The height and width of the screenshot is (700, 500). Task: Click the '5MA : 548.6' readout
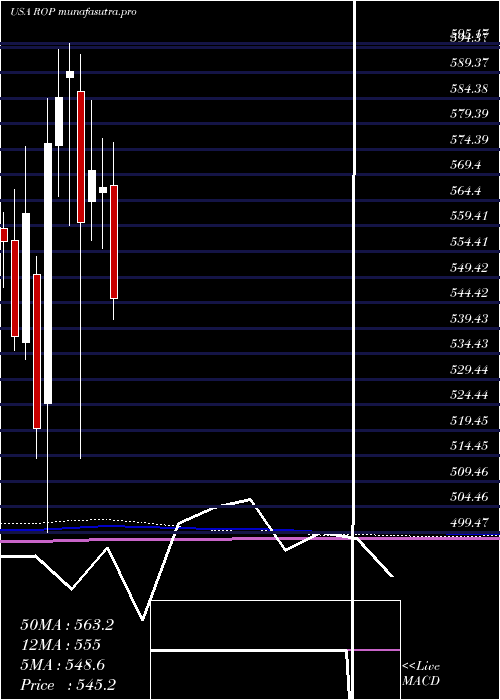pos(62,665)
